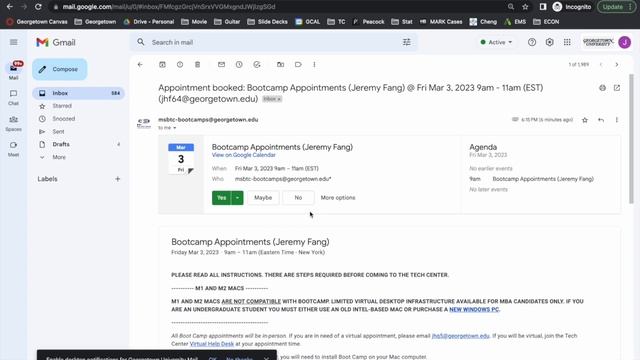Screen dimensions: 640x360
Task: Open the Yes RSVP dropdown arrow
Action: (x=237, y=198)
